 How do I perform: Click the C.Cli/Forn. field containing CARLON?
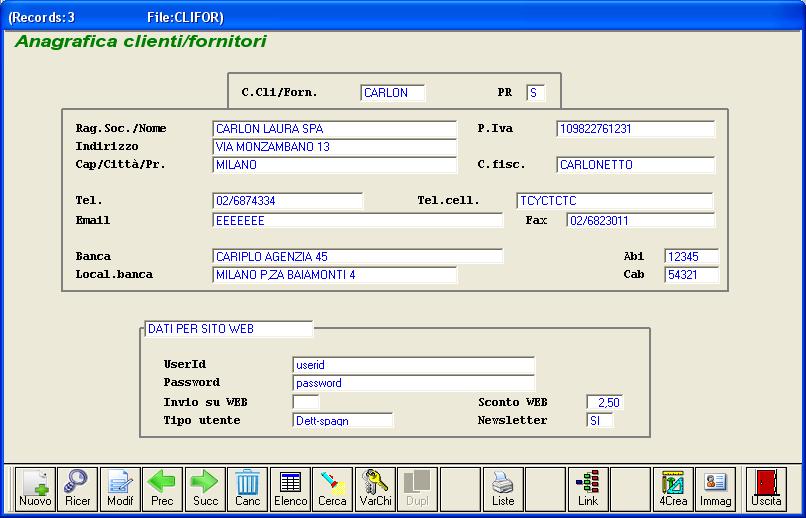coord(393,93)
